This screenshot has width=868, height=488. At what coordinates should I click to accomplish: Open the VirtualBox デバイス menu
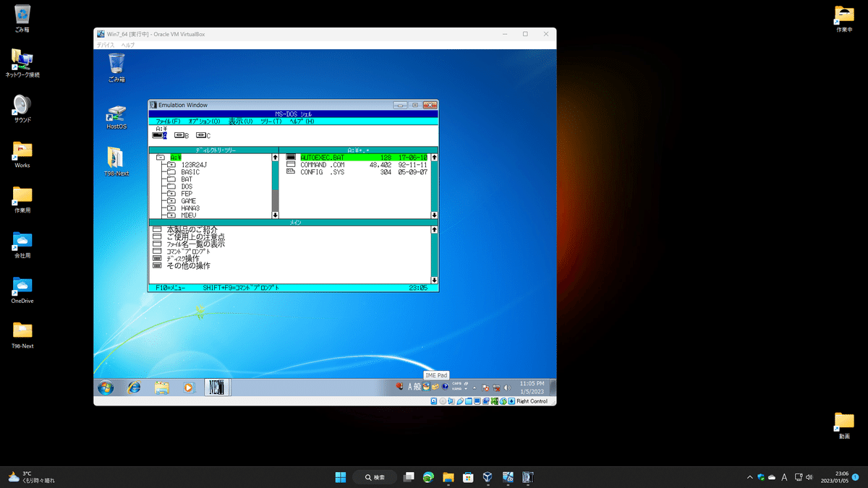105,45
